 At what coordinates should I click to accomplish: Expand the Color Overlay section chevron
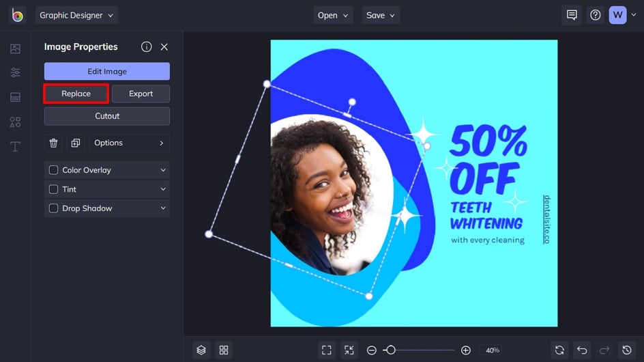[x=163, y=170]
